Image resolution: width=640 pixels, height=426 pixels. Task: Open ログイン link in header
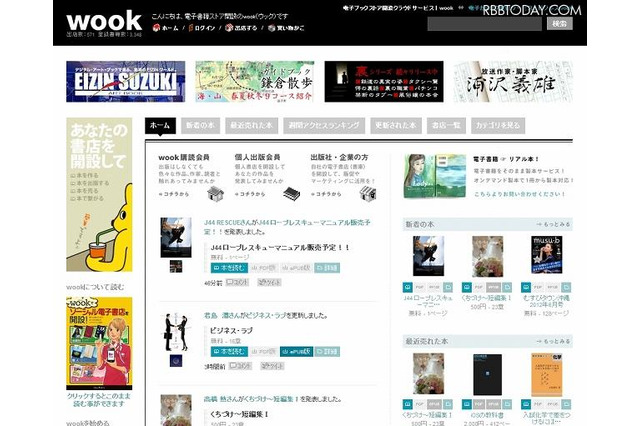(x=202, y=28)
